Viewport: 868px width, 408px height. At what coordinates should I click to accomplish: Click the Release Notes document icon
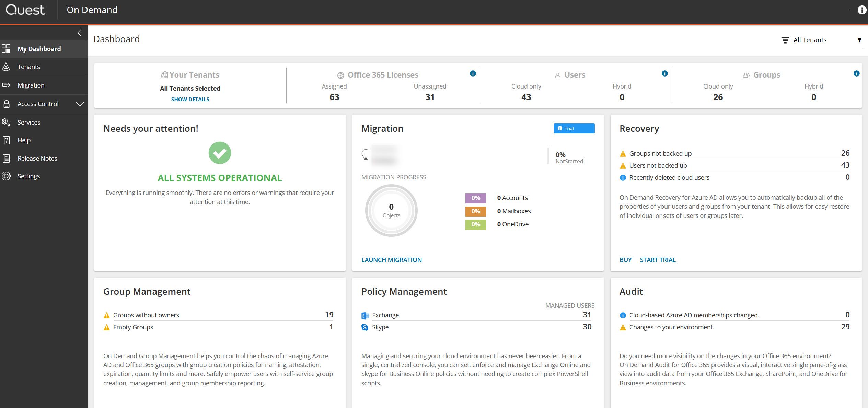pos(6,158)
